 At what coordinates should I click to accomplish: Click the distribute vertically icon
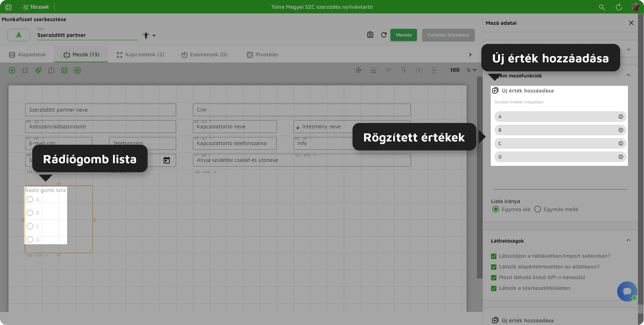(434, 70)
